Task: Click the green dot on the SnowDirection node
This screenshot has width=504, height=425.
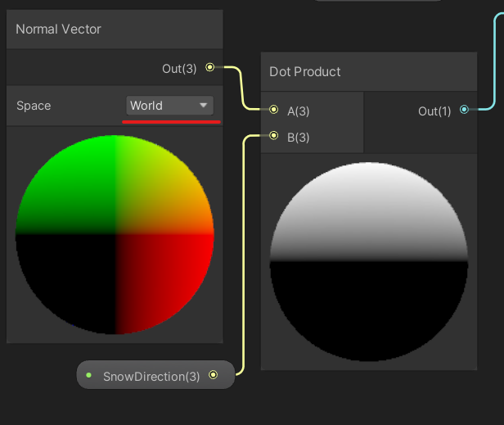Action: point(89,375)
